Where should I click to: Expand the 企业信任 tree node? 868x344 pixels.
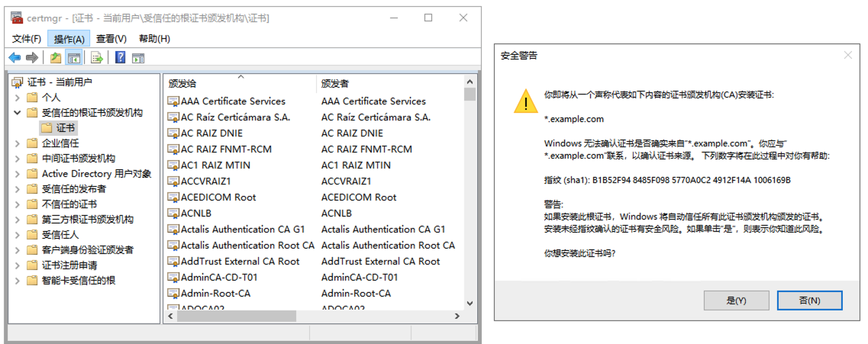click(18, 143)
